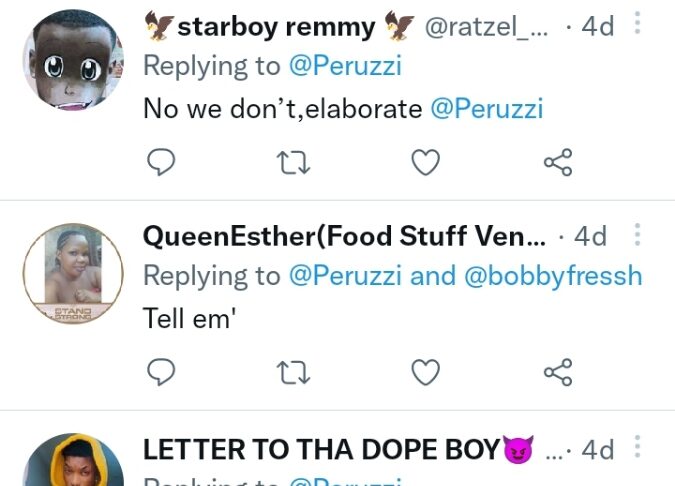Viewport: 675px width, 486px height.
Task: Open QueenEsther(Food Stuff Ven... display name
Action: pyautogui.click(x=344, y=237)
